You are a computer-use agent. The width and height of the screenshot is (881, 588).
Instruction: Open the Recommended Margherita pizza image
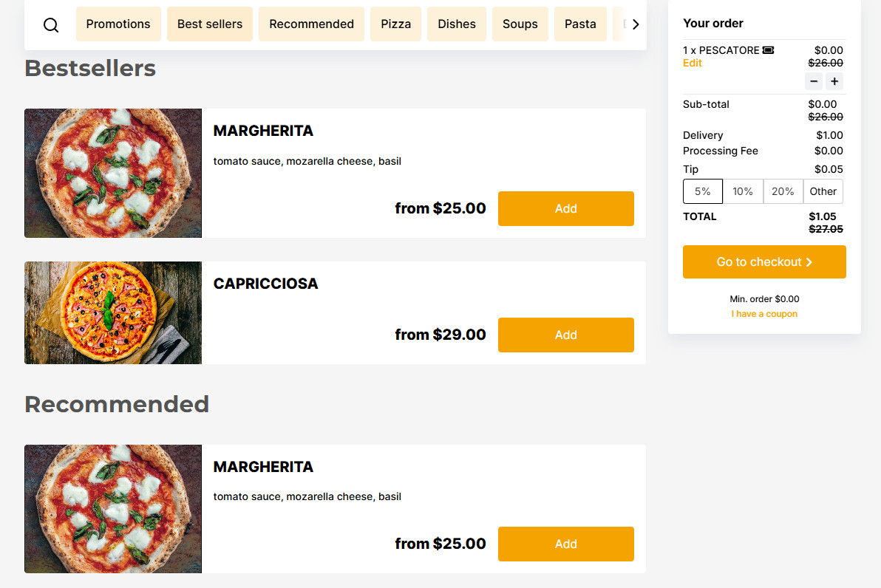pos(113,509)
